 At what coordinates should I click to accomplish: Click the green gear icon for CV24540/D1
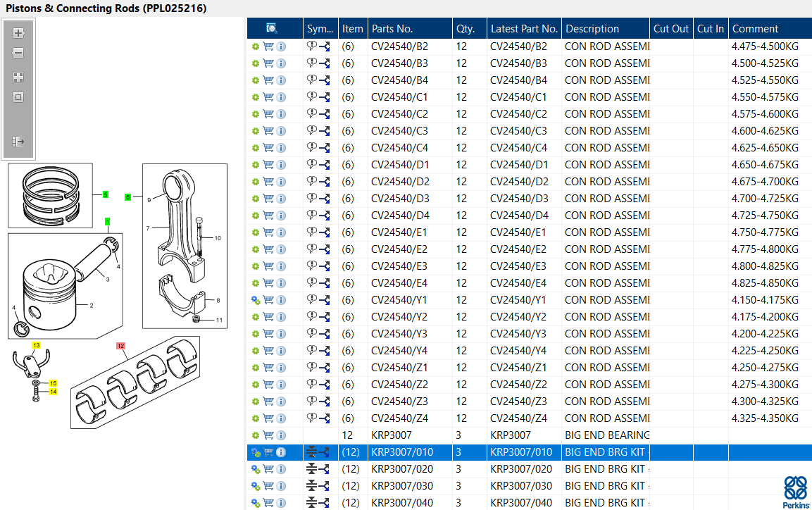(256, 165)
